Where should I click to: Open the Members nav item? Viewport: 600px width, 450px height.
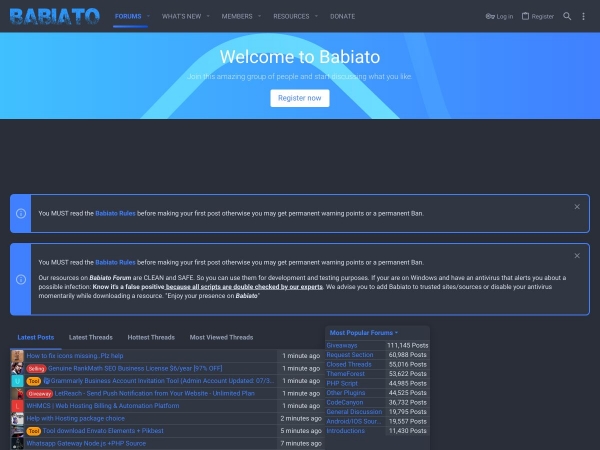point(237,16)
